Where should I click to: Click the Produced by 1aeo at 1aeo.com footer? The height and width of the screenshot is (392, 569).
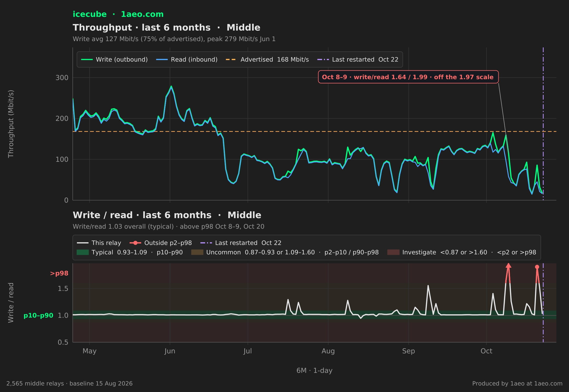click(517, 384)
